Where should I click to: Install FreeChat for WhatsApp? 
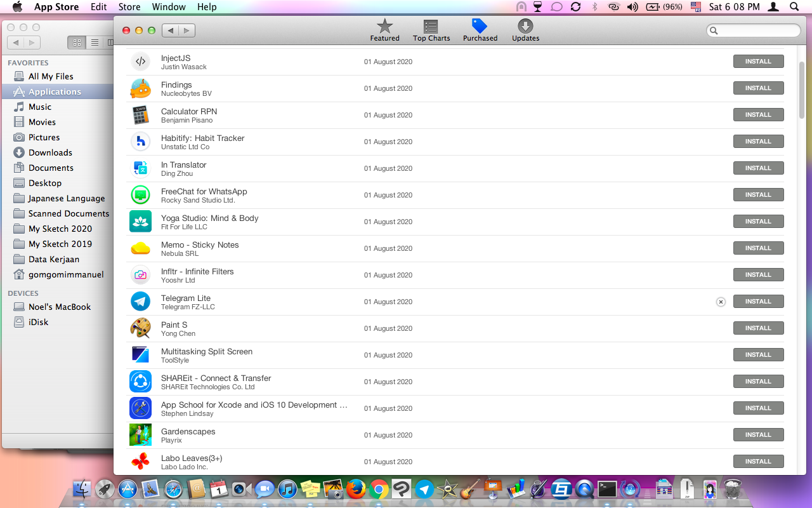point(758,195)
